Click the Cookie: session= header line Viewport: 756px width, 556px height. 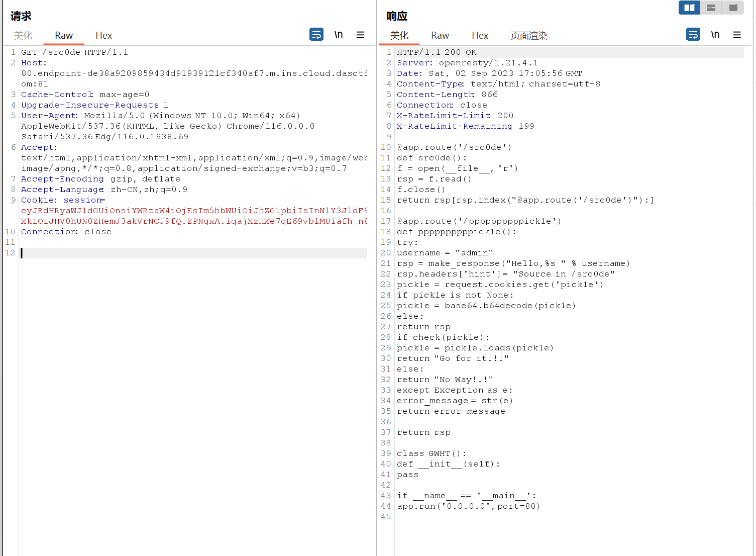[63, 200]
